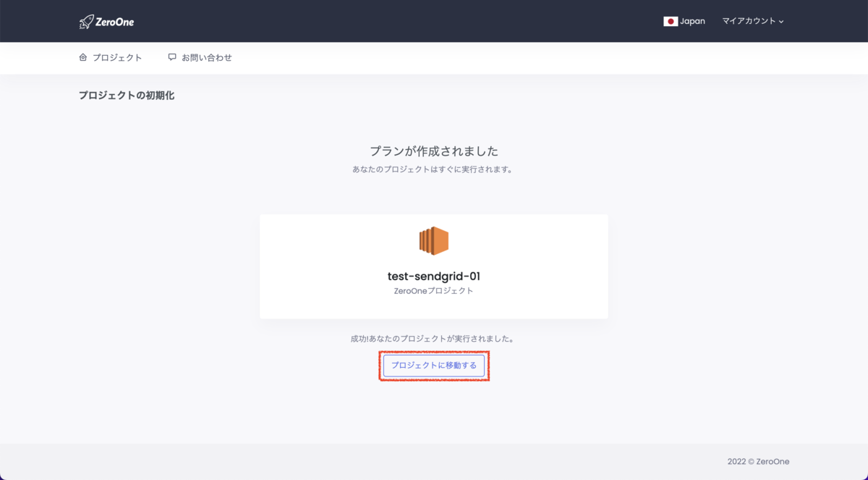Click the ZeroOneプロジェクト subtitle text
The width and height of the screenshot is (868, 480).
point(434,291)
